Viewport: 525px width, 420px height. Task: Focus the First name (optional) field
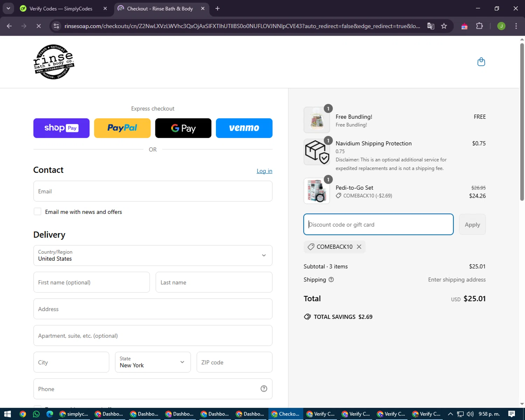pos(92,282)
